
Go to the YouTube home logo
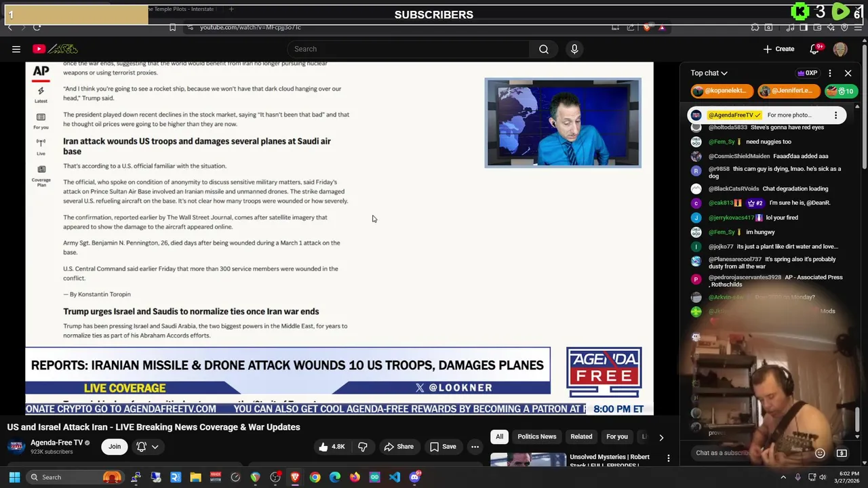tap(56, 49)
